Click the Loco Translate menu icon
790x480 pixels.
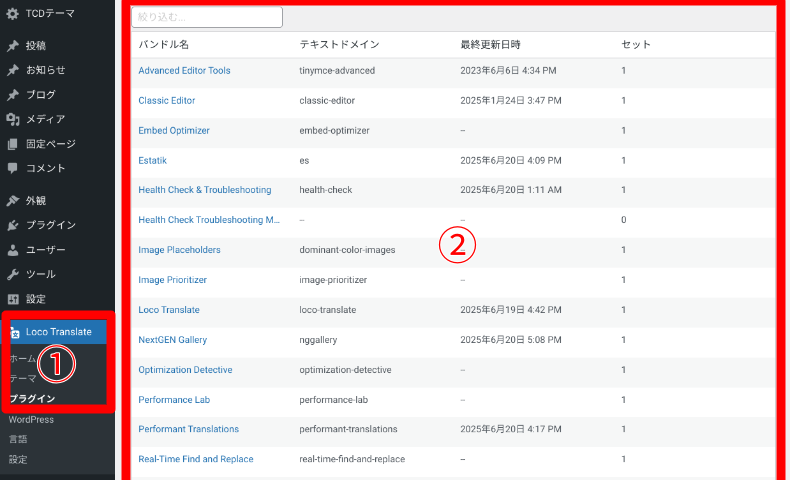click(15, 332)
